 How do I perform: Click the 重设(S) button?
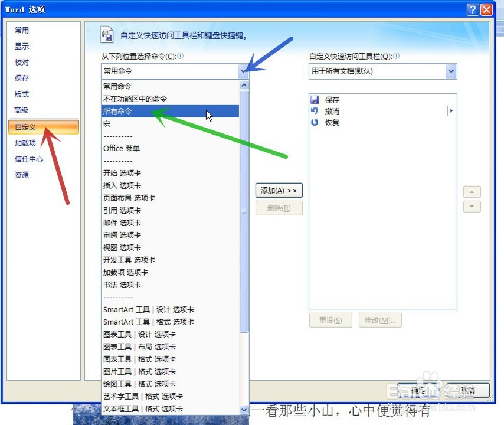pyautogui.click(x=330, y=320)
